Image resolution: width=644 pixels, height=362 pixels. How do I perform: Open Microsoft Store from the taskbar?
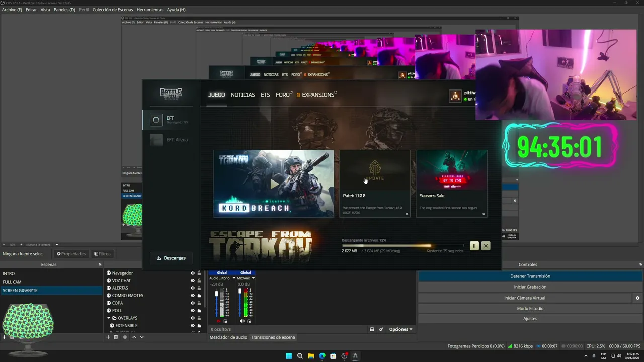click(333, 356)
